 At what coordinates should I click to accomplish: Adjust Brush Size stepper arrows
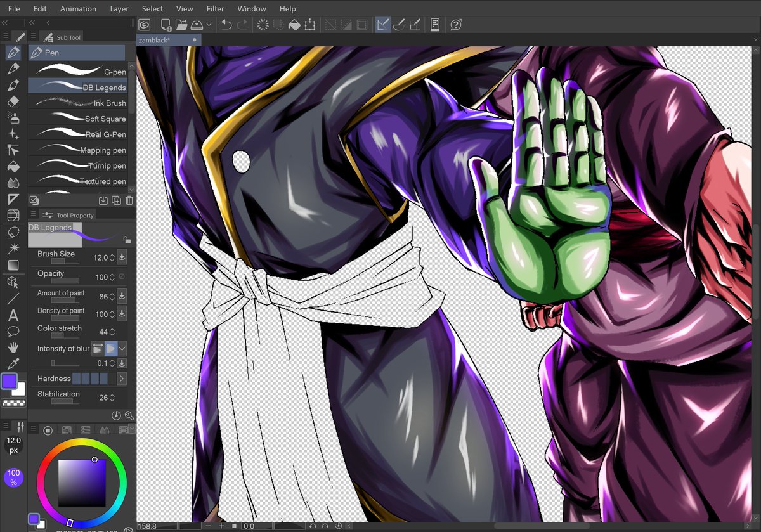[x=112, y=258]
